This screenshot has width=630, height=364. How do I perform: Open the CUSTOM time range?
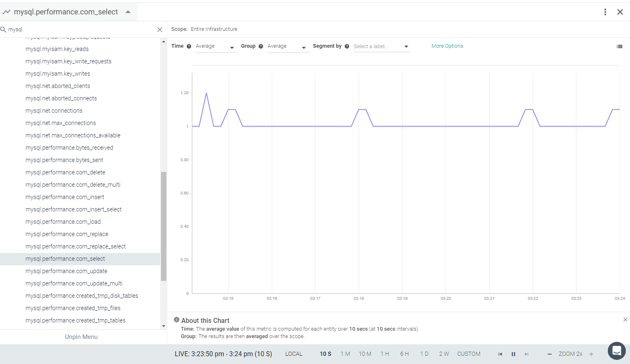[x=469, y=354]
